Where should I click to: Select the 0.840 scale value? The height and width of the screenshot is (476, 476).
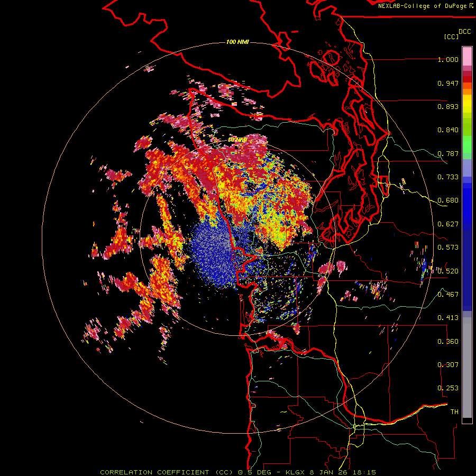click(x=448, y=130)
